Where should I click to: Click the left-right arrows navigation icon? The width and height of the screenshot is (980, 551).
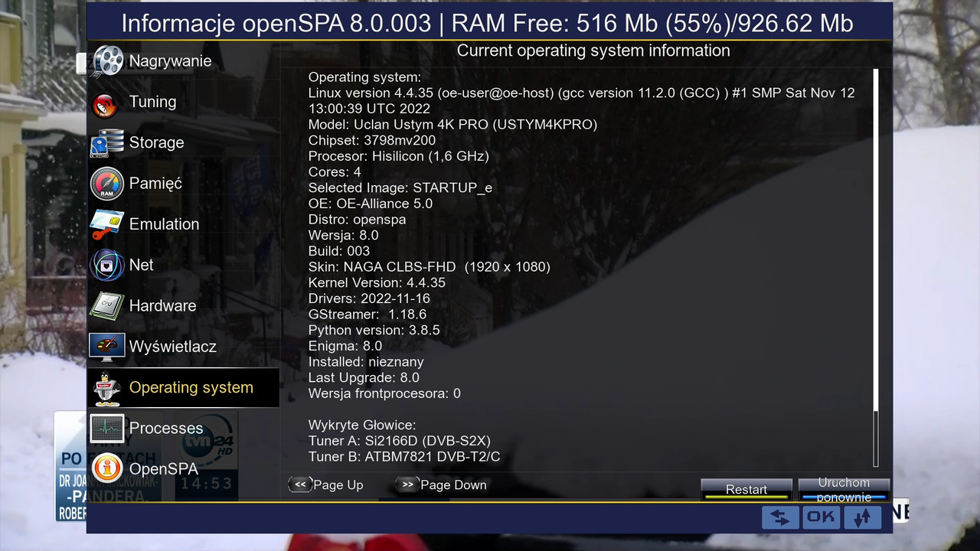(x=780, y=517)
